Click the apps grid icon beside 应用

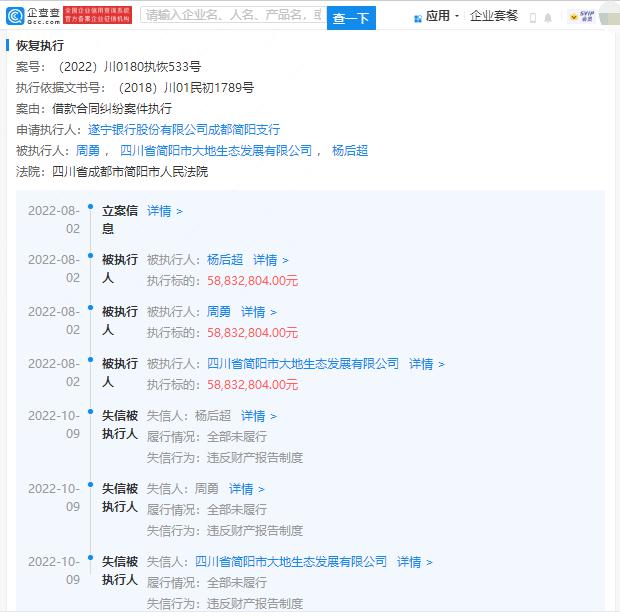[414, 16]
